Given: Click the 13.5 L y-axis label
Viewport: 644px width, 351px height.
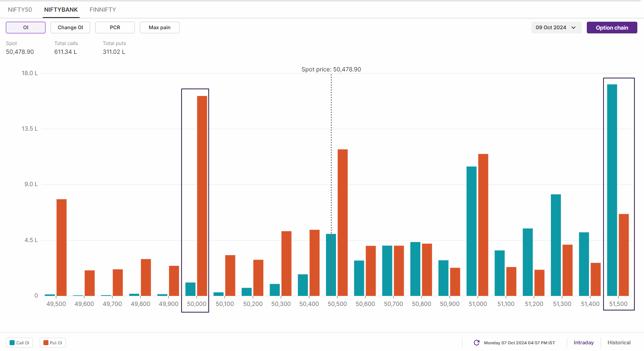Looking at the screenshot, I should (30, 129).
